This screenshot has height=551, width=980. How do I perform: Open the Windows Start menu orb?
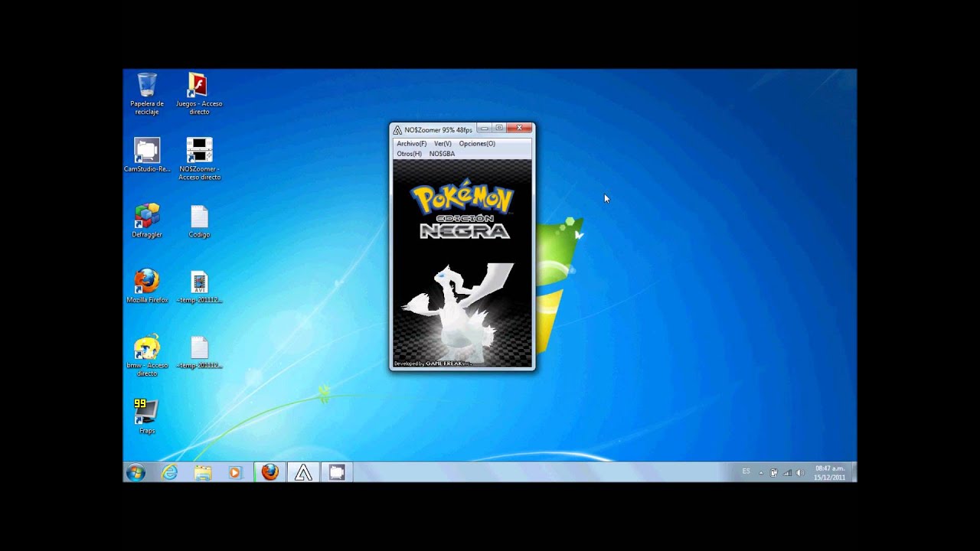click(136, 472)
